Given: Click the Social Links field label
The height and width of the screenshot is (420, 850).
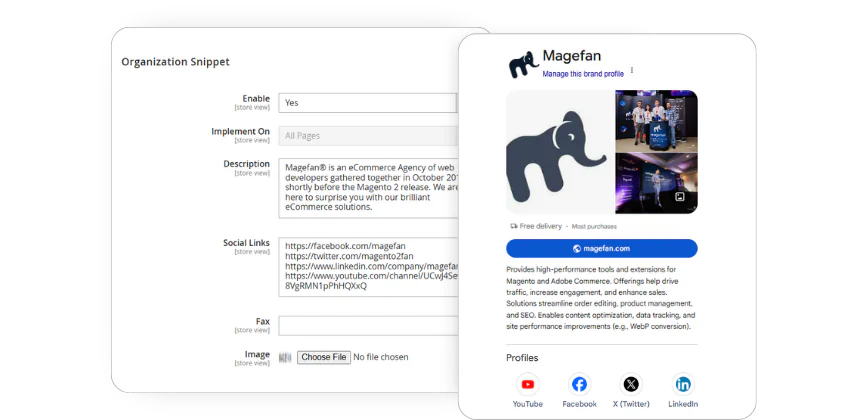Looking at the screenshot, I should pos(246,243).
